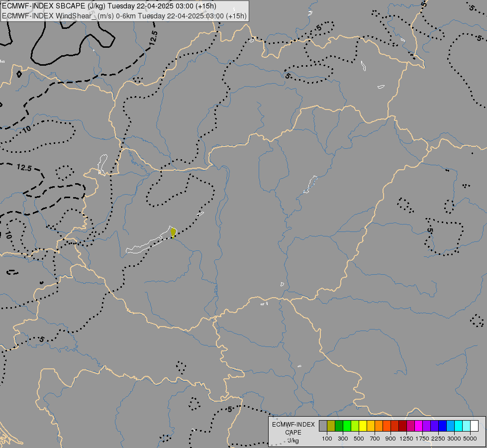Click the 'CAPE' label in the legend
This screenshot has height=448, width=487.
pyautogui.click(x=293, y=433)
